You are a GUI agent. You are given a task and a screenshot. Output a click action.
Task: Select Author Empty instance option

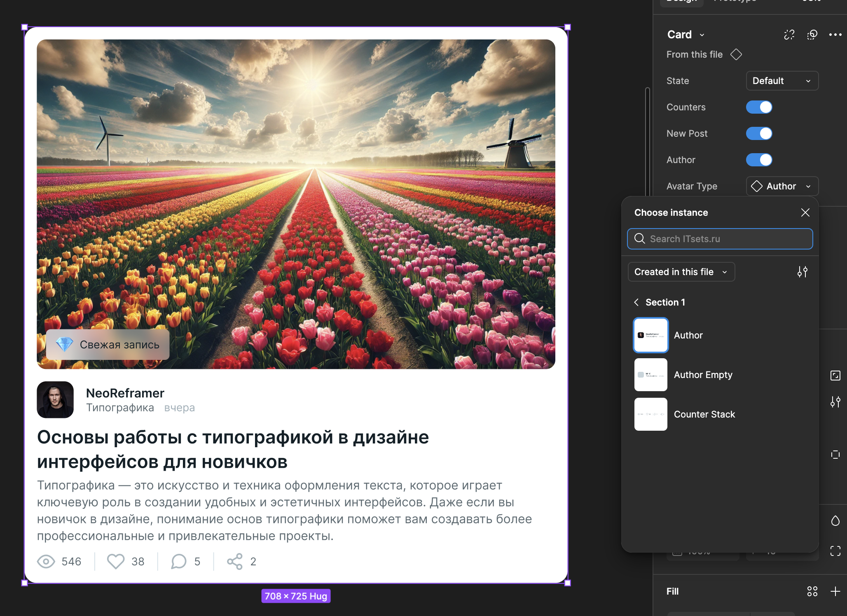tap(702, 375)
